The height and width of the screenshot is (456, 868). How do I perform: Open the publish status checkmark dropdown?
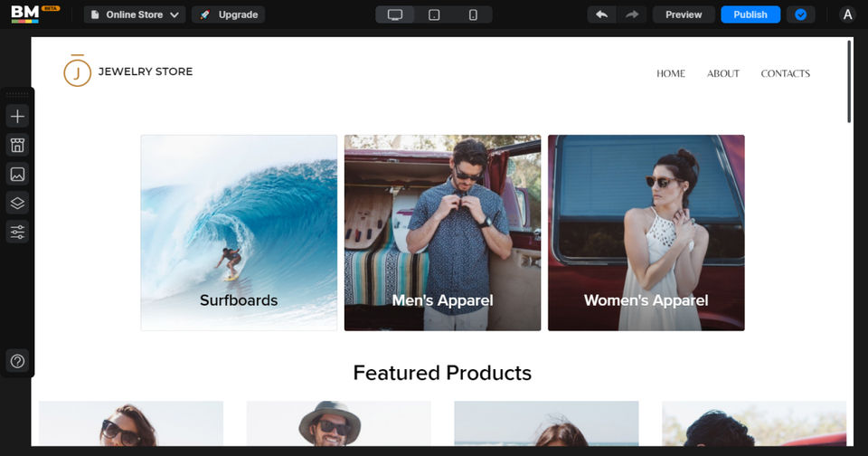tap(800, 14)
